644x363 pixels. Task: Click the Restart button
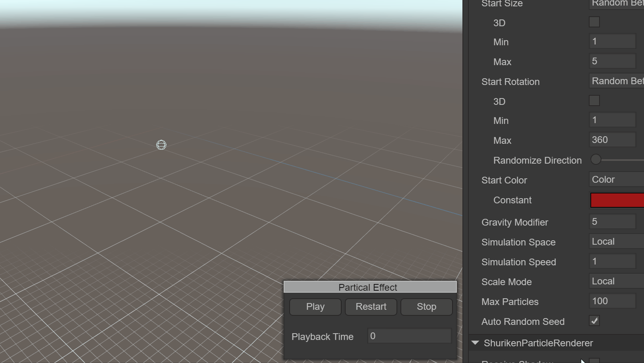coord(371,307)
